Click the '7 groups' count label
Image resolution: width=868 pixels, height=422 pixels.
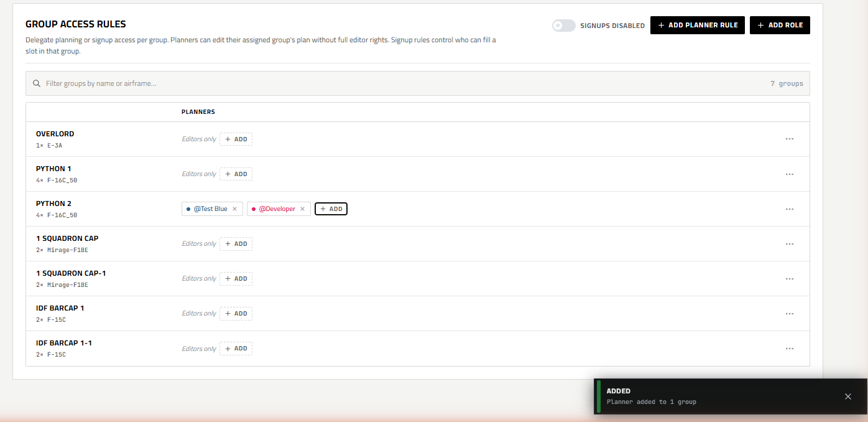coord(787,83)
